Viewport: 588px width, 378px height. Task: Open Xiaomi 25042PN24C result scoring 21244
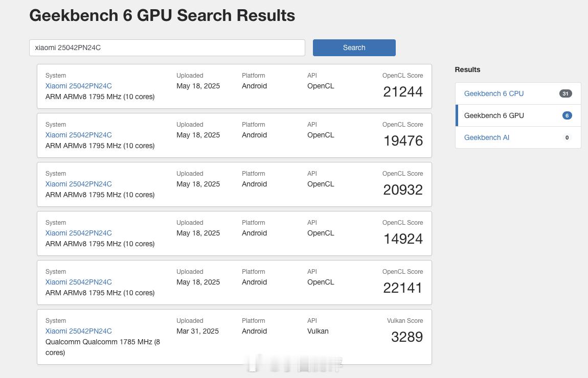click(x=78, y=86)
